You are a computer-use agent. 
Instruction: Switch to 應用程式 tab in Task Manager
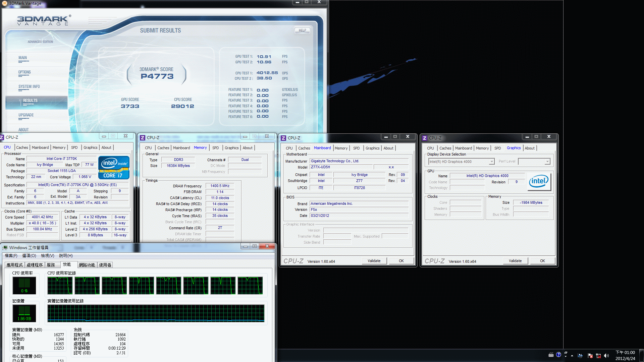(x=14, y=265)
